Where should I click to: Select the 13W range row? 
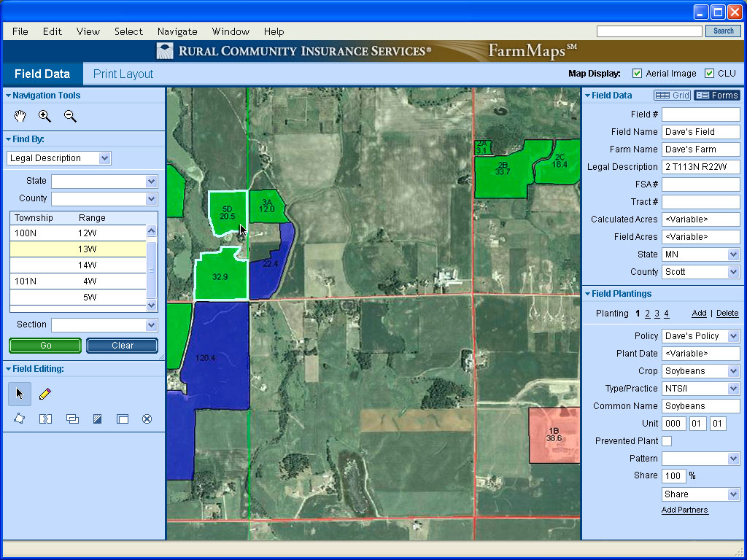pos(78,249)
